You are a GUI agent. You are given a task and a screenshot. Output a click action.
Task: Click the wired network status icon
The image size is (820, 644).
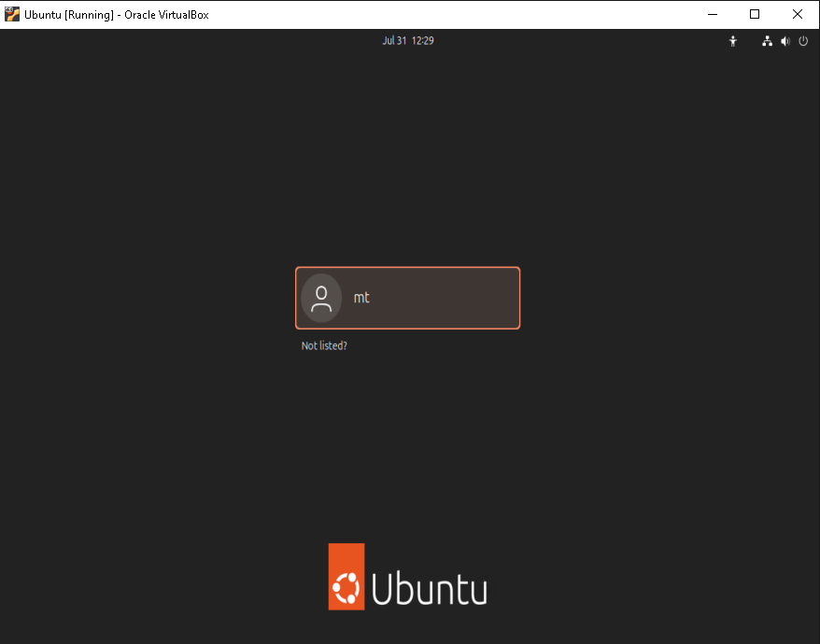[767, 41]
